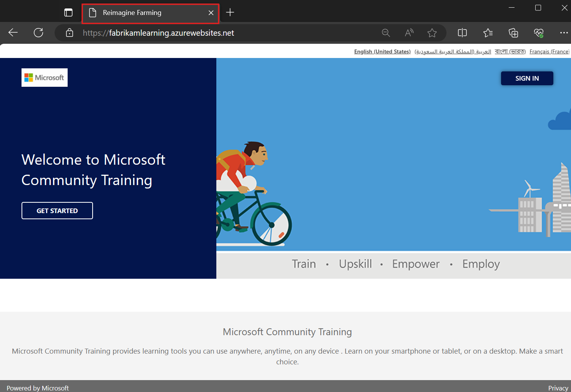Click the address bar URL
Screen dimensions: 571x392
click(158, 33)
